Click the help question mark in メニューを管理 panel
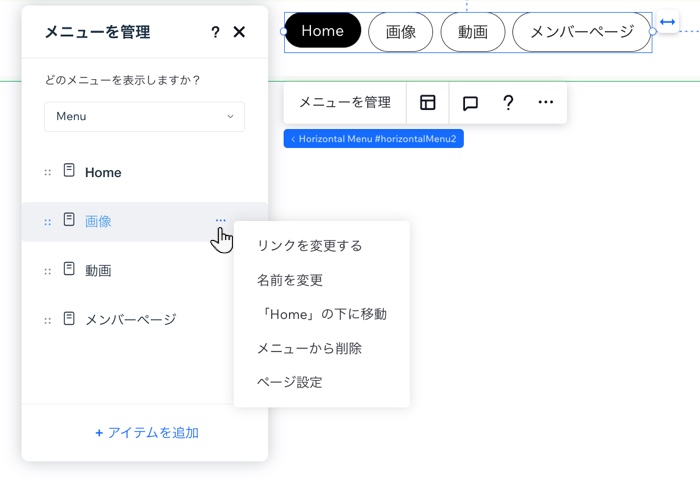This screenshot has width=700, height=480. (215, 32)
